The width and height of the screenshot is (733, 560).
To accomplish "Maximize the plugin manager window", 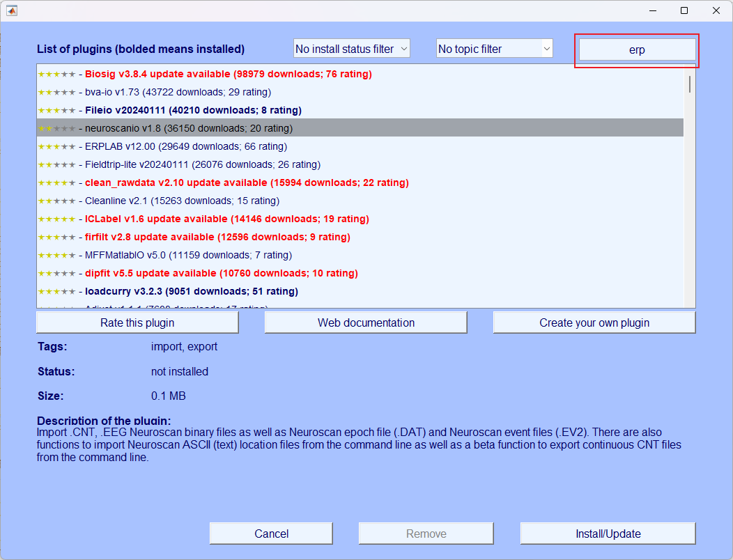I will 684,10.
